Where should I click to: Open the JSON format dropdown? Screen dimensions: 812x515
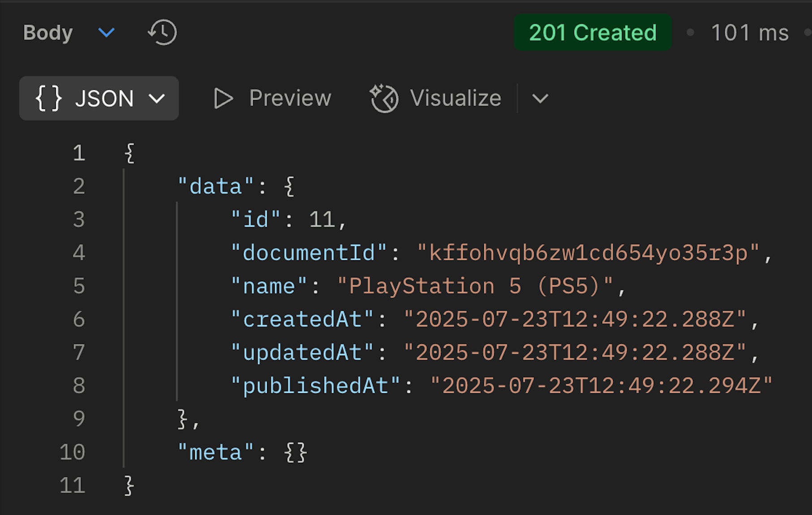coord(99,98)
